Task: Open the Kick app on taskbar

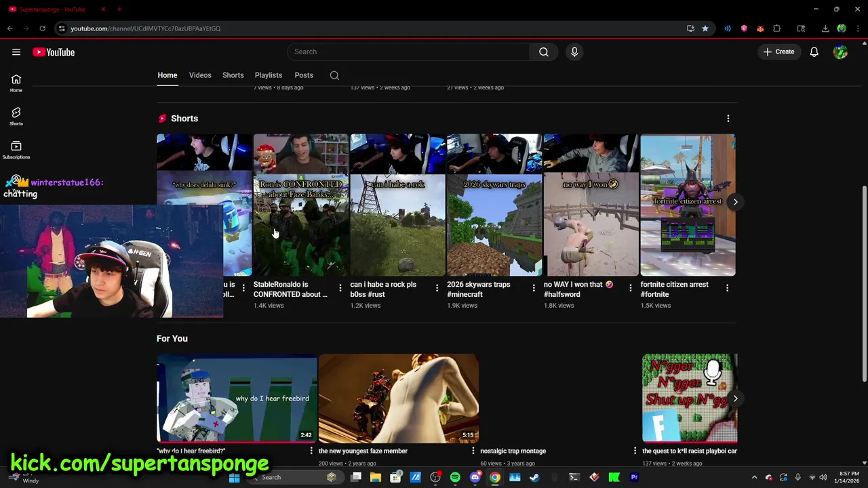Action: 614,477
